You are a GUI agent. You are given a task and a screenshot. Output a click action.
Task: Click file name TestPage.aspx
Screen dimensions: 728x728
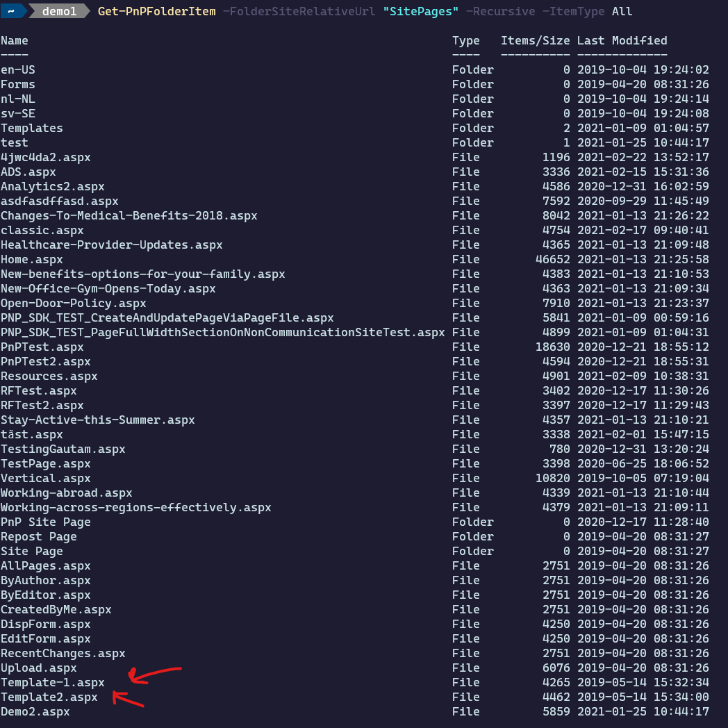[46, 464]
